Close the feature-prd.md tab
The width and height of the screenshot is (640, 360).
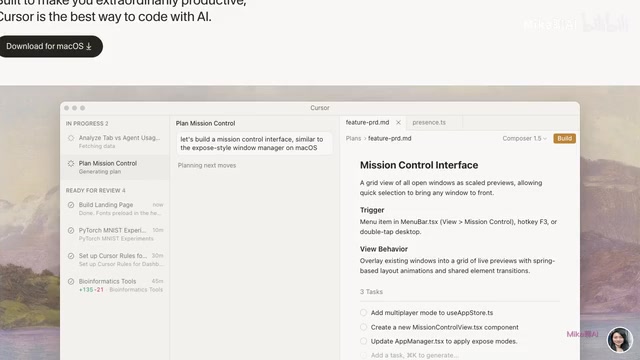point(398,122)
